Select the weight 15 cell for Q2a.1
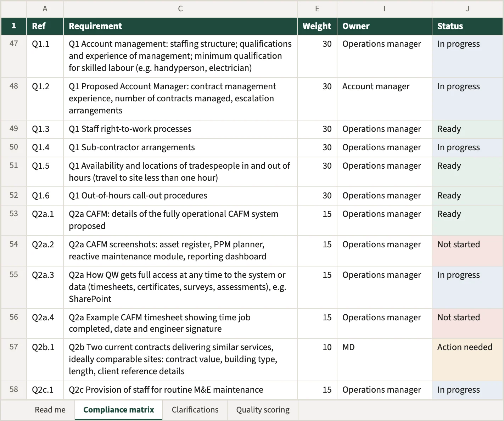Image resolution: width=504 pixels, height=421 pixels. coord(317,220)
